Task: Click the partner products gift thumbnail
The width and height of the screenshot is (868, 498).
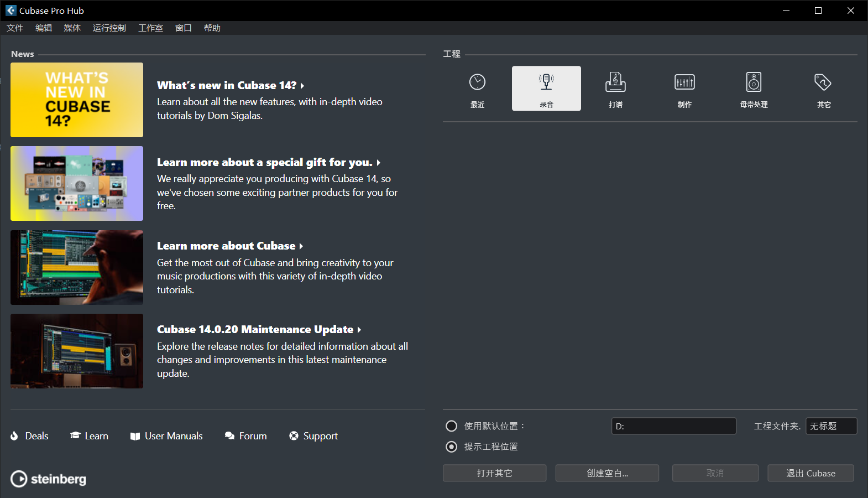Action: coord(77,183)
